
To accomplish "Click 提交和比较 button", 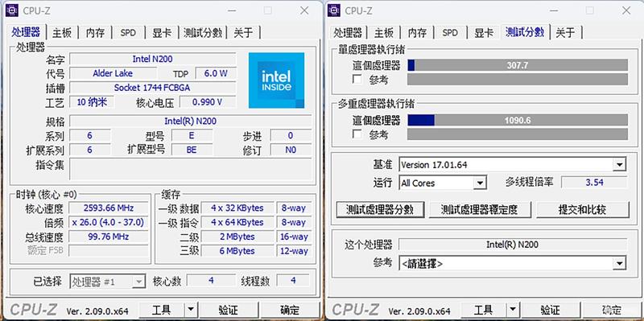I will [x=582, y=210].
